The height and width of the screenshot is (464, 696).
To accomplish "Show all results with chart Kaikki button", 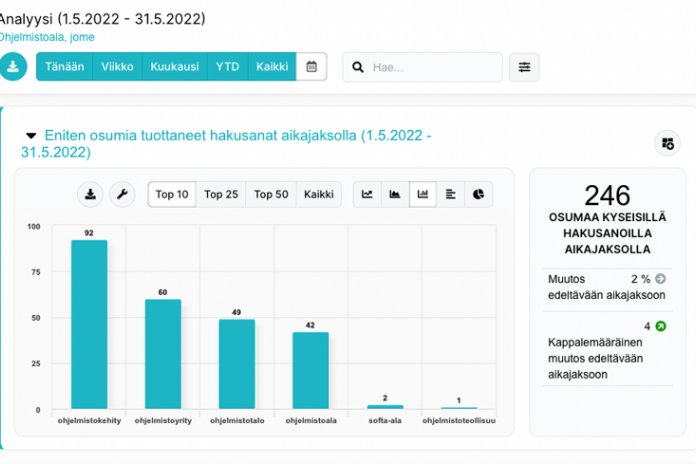I will pos(319,194).
